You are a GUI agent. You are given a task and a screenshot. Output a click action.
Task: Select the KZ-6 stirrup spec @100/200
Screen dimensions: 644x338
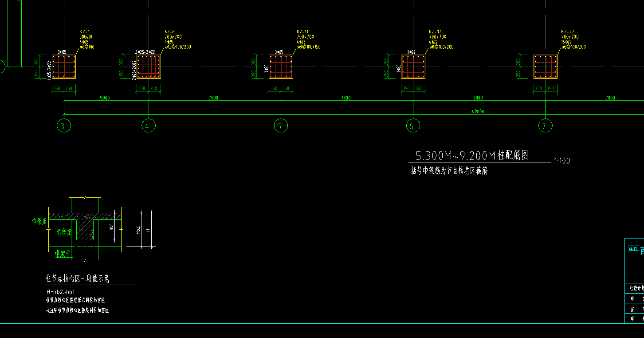pyautogui.click(x=178, y=47)
